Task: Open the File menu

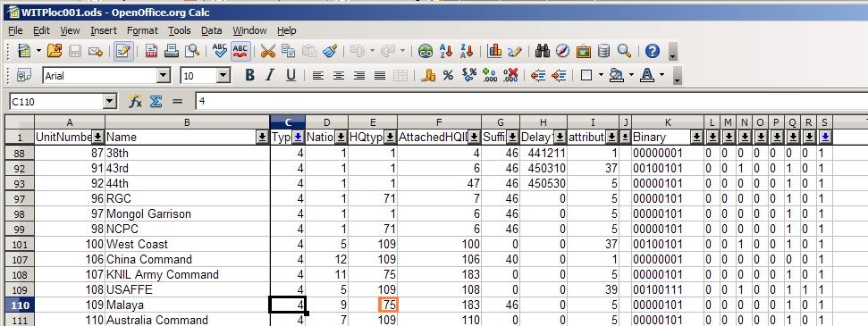Action: [15, 30]
